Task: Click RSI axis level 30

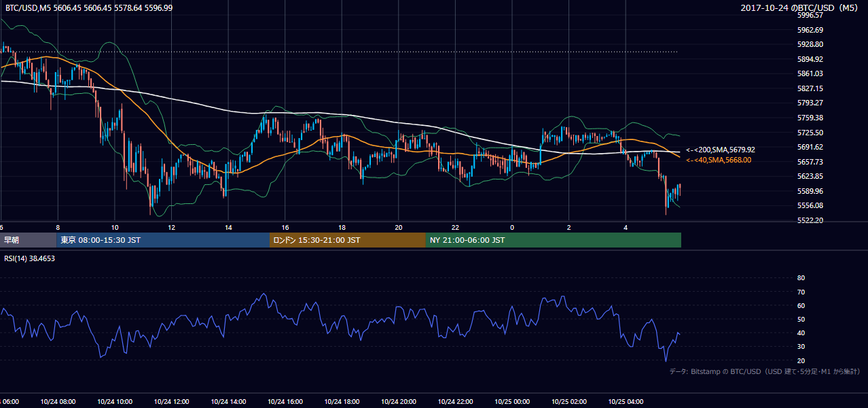Action: (801, 347)
